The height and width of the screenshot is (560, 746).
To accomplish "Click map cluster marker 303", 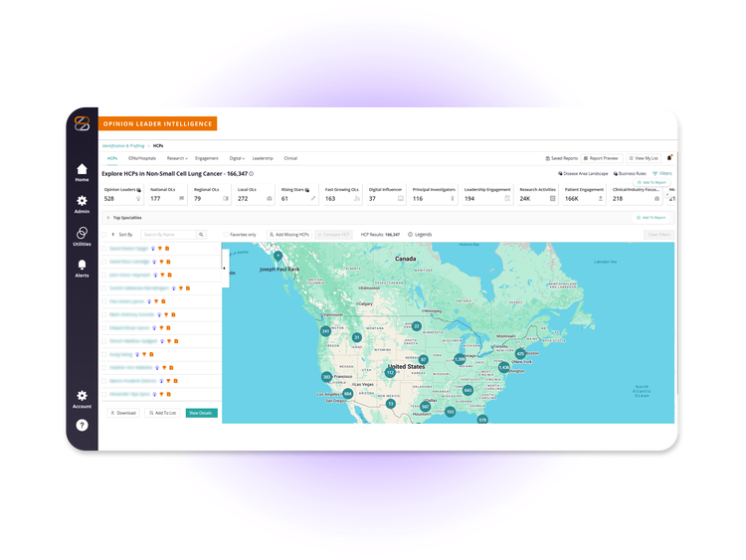I will coord(326,377).
